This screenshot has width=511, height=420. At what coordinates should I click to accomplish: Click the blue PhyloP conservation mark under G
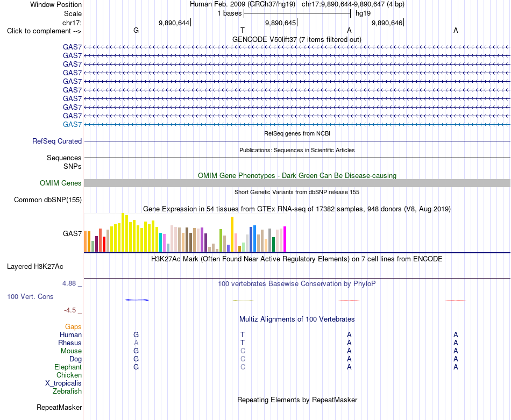pos(137,300)
